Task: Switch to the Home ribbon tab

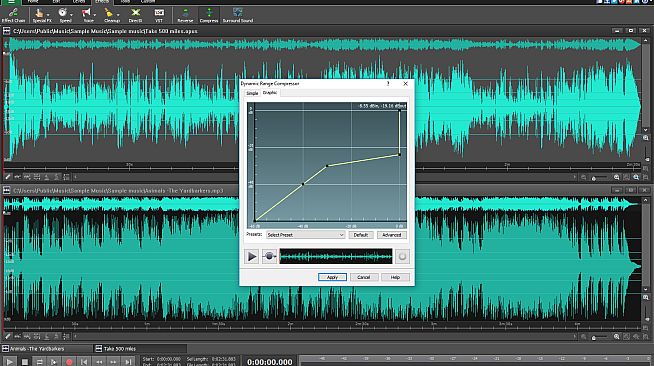Action: click(x=33, y=2)
